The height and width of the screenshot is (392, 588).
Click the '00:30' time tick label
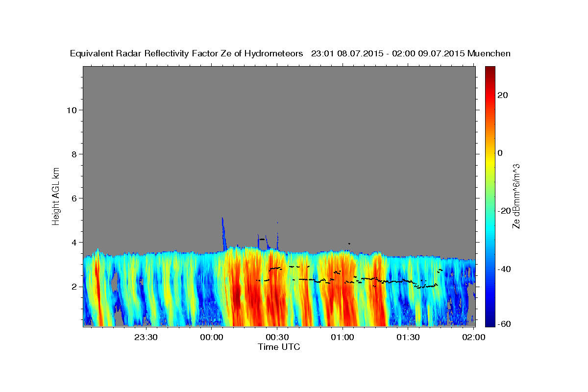[277, 337]
